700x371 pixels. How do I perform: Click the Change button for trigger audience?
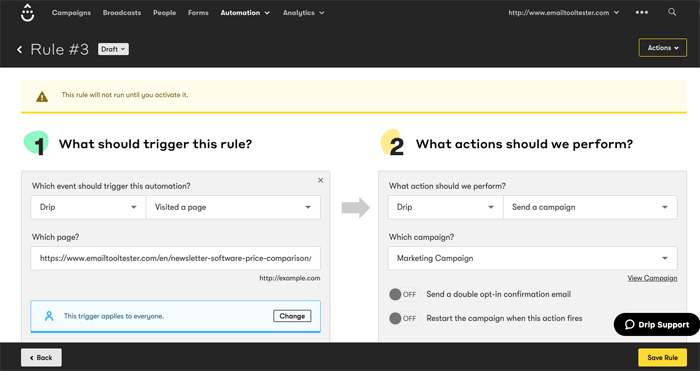[292, 316]
